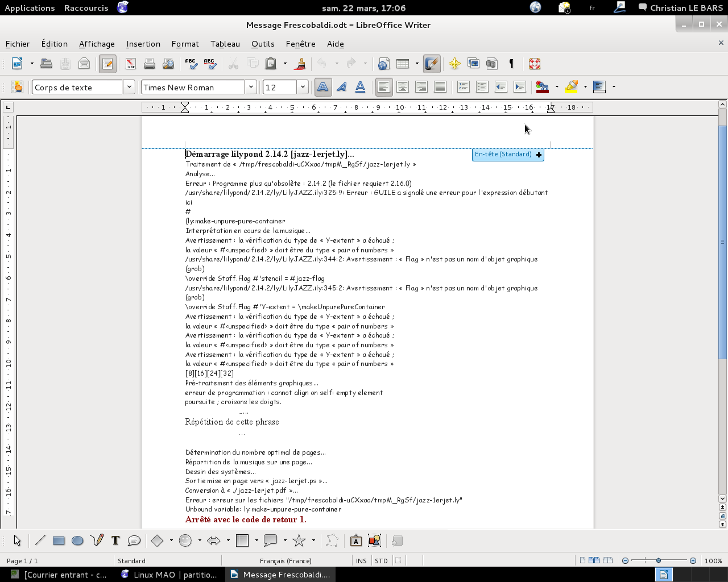Toggle bullet list formatting
The height and width of the screenshot is (582, 728).
pyautogui.click(x=482, y=87)
